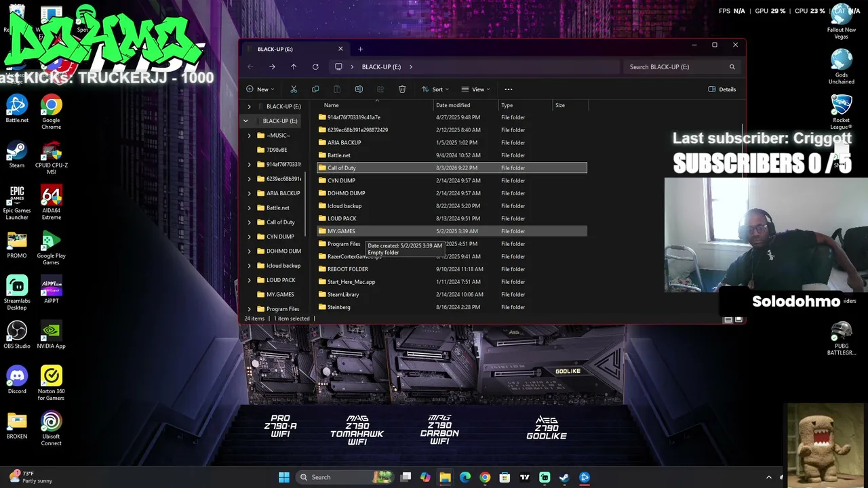Click the Copy icon in Explorer toolbar
868x488 pixels.
(315, 89)
